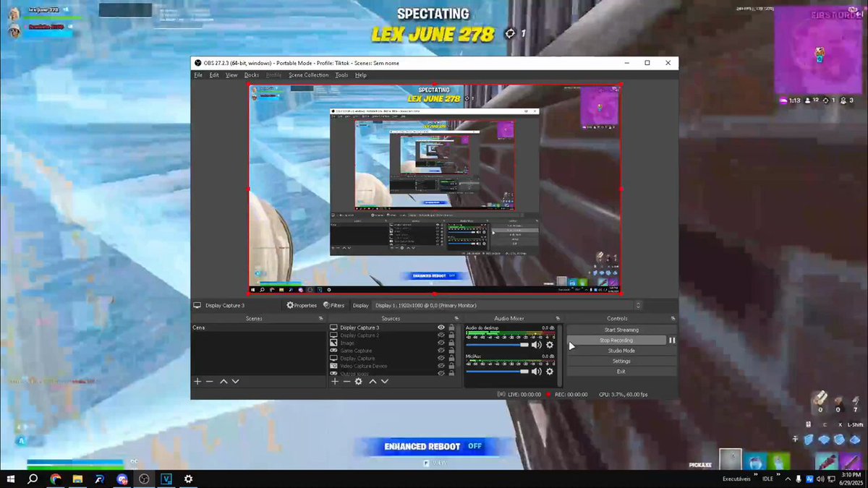The width and height of the screenshot is (868, 488).
Task: Click Start Streaming button
Action: [x=621, y=330]
